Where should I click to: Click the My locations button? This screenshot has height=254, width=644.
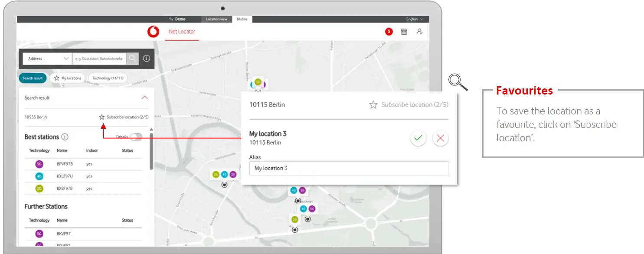[x=68, y=78]
